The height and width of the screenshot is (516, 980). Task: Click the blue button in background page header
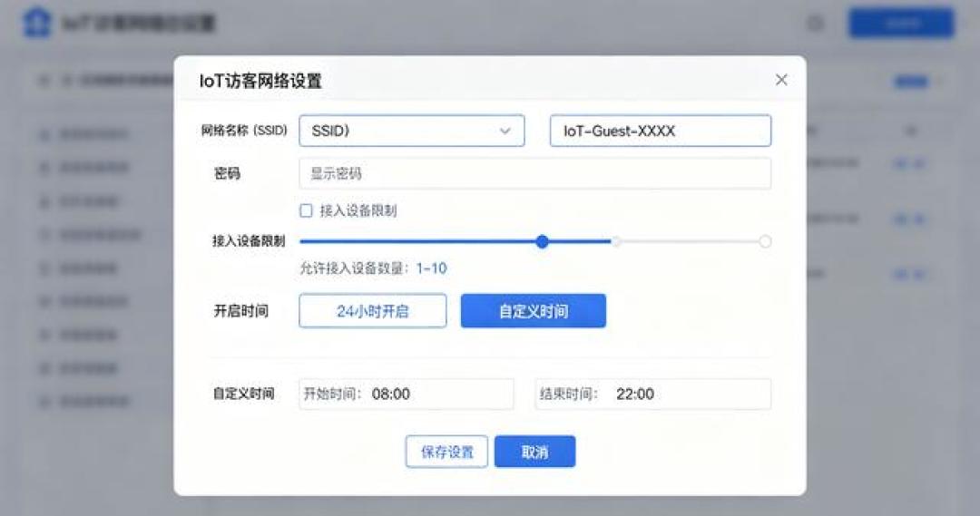[901, 24]
